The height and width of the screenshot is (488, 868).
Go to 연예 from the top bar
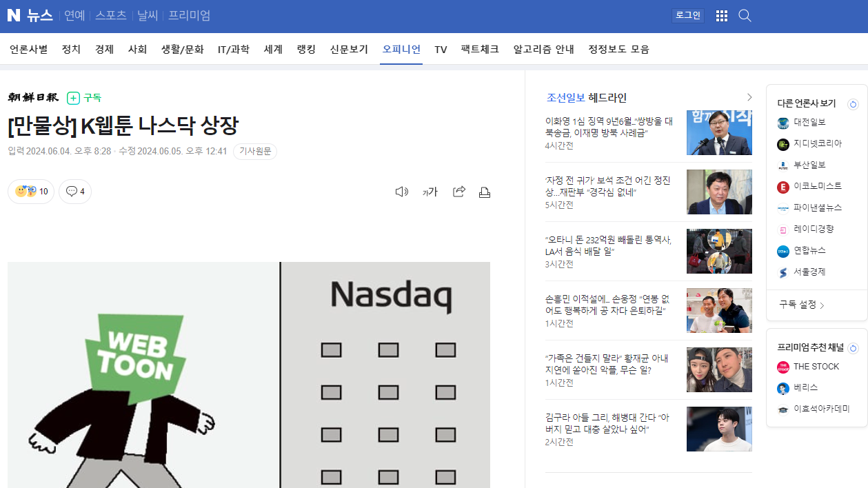point(74,15)
